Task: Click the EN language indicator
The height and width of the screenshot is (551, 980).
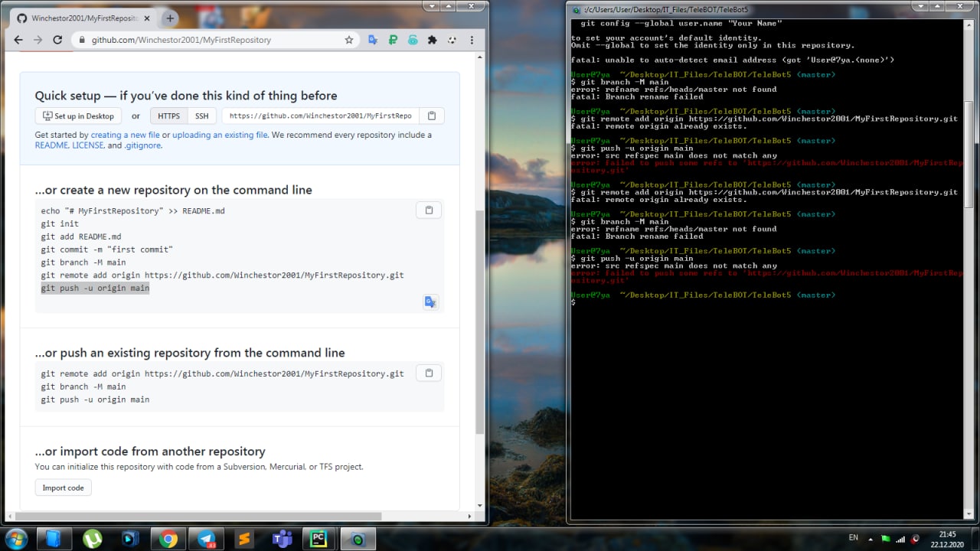Action: (854, 539)
